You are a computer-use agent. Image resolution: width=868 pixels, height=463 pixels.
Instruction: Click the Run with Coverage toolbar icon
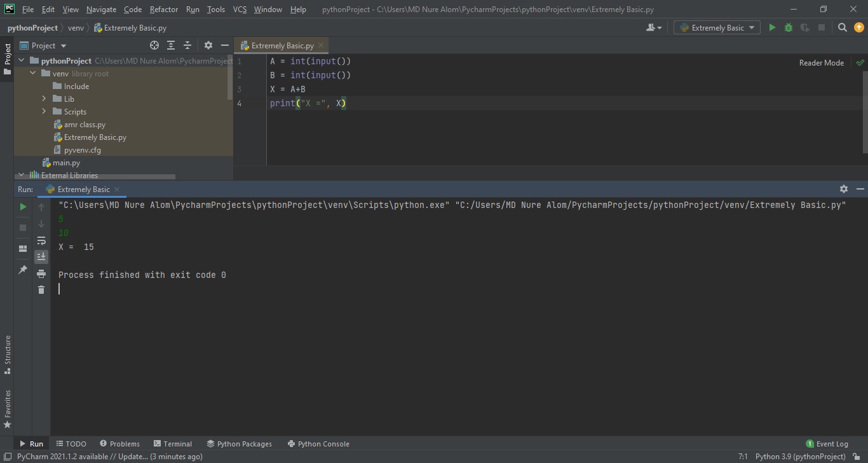805,27
